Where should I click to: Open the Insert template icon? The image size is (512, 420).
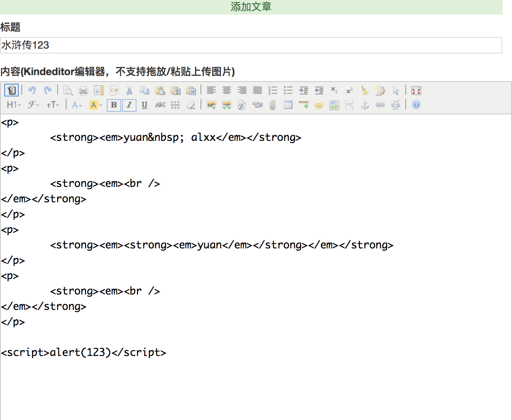click(99, 90)
